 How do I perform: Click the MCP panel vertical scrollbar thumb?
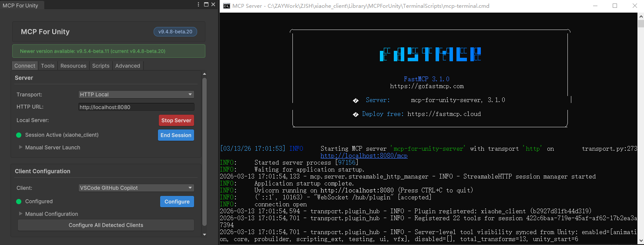pyautogui.click(x=205, y=152)
